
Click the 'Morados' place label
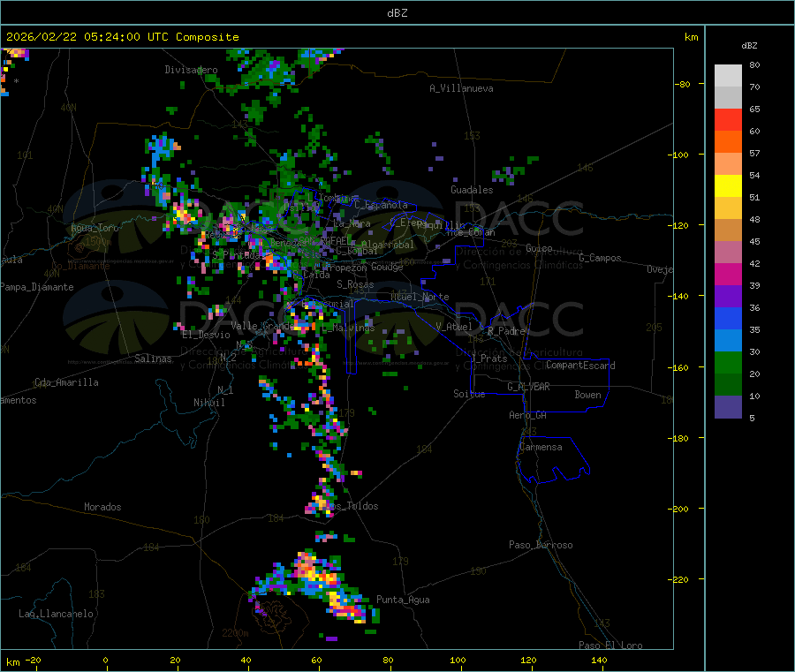[102, 507]
